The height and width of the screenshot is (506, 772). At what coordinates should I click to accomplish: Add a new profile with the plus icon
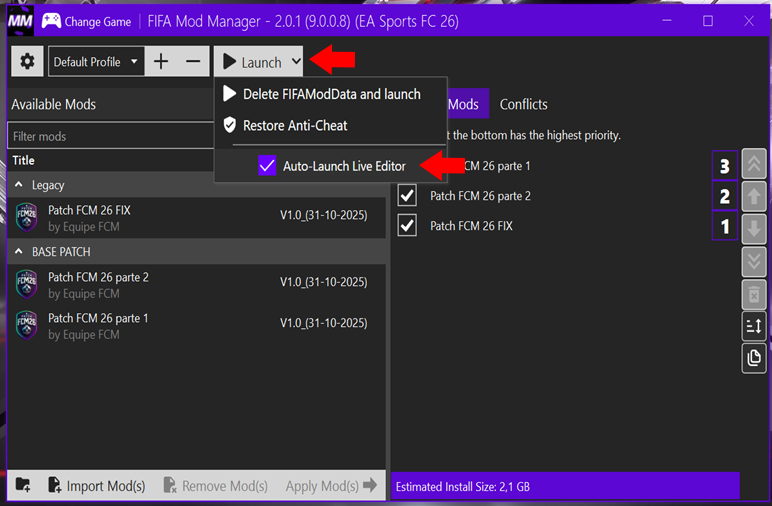coord(160,62)
